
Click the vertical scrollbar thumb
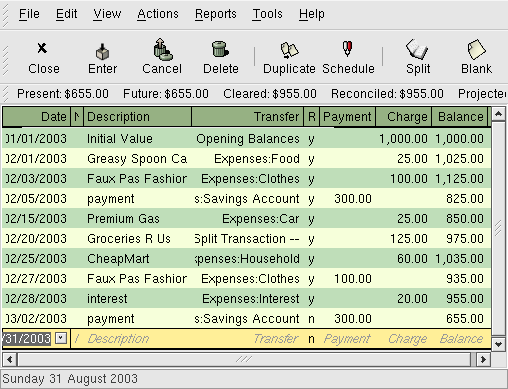[499, 228]
